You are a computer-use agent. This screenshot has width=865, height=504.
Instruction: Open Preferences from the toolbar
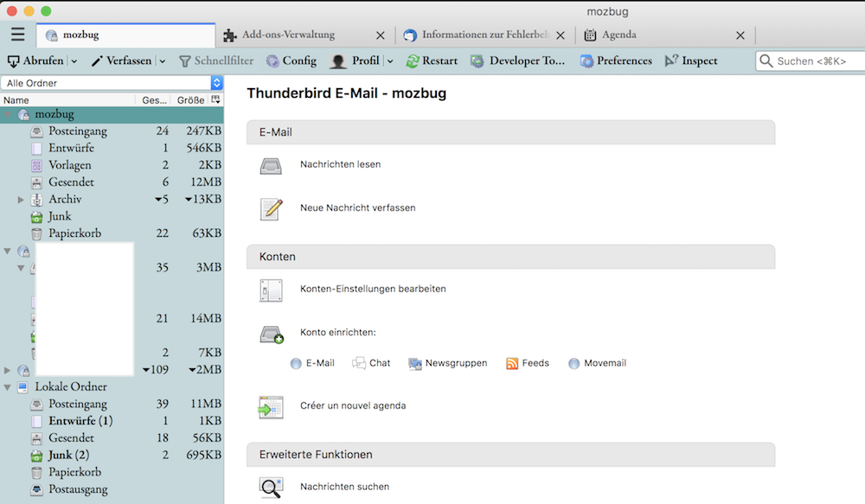click(x=616, y=61)
